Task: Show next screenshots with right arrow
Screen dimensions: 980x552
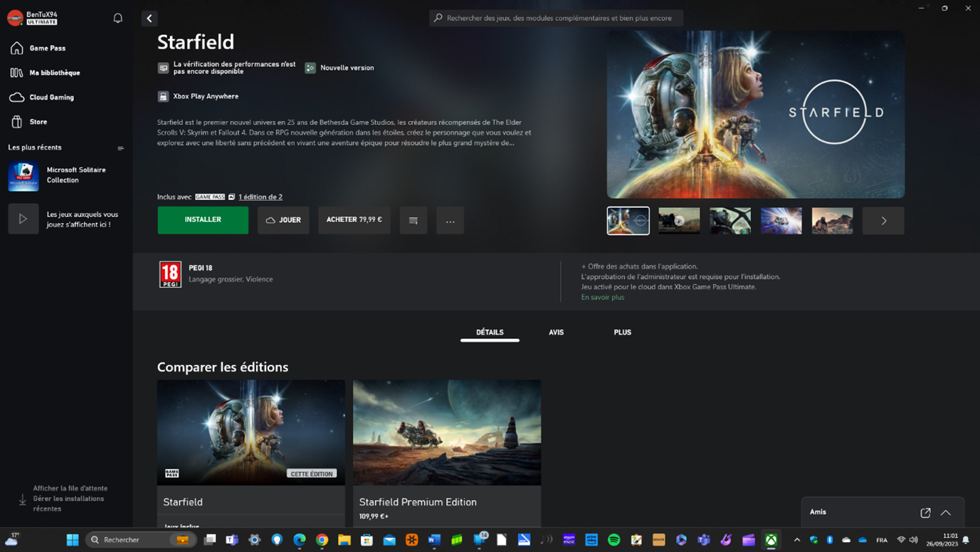Action: pyautogui.click(x=883, y=221)
